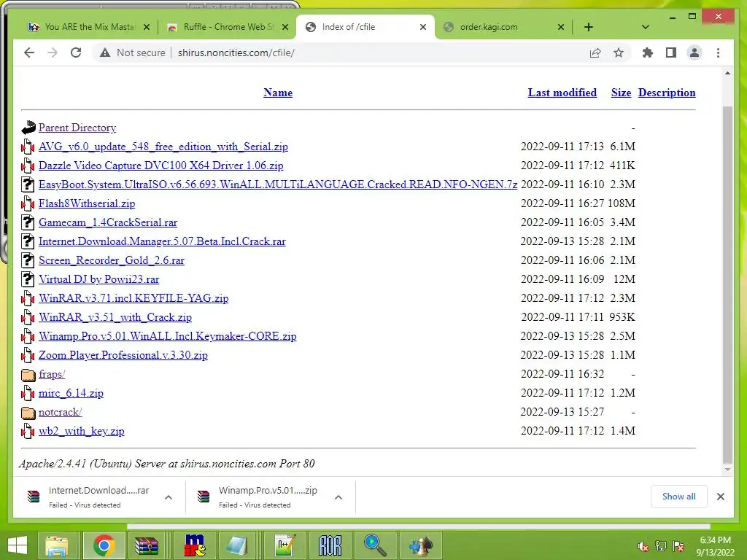Open Gamecam_1.4CrackSerial.rar link
Image resolution: width=747 pixels, height=560 pixels.
pos(108,222)
